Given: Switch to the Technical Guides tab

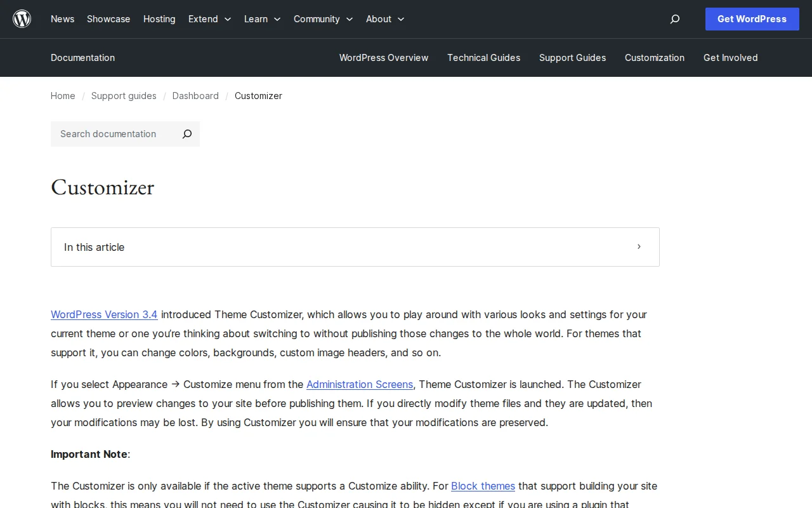Looking at the screenshot, I should click(483, 58).
